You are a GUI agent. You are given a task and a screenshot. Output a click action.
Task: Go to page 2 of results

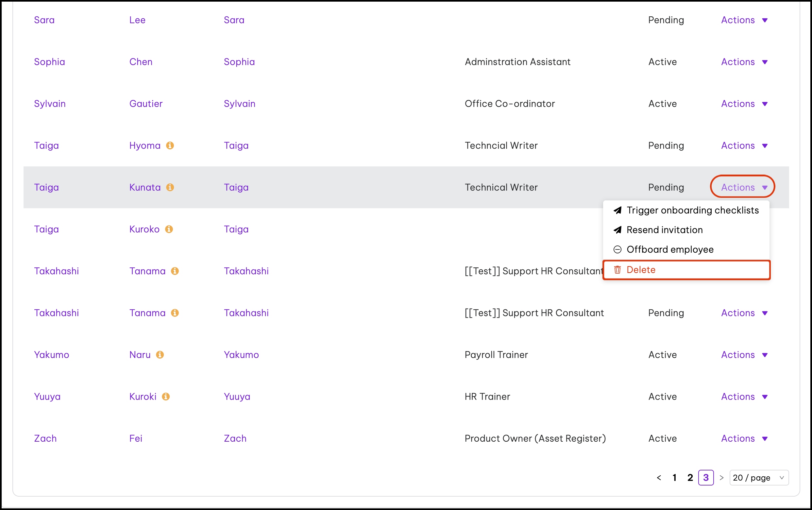pos(690,478)
